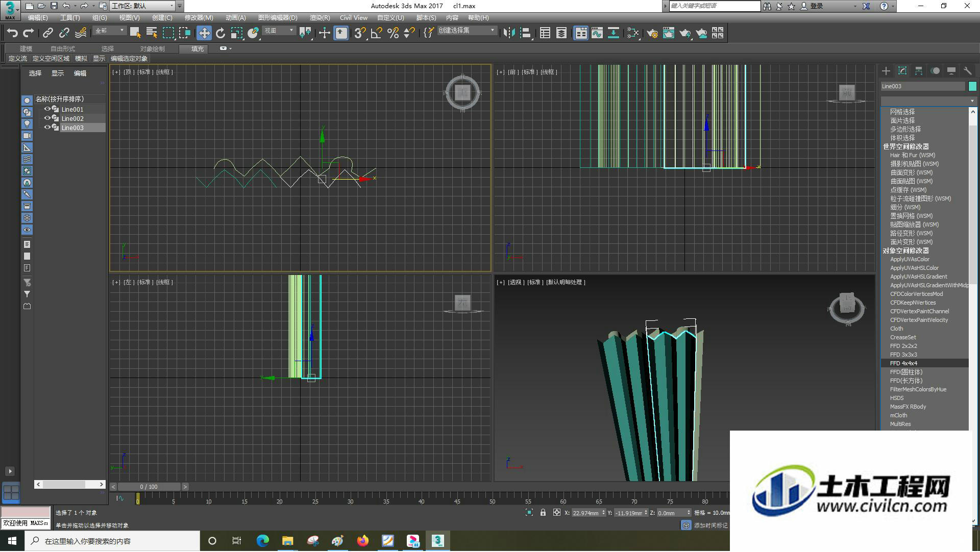Expand the Scene Explorer sidebar arrow button
Screen dimensions: 980x552
[10, 471]
